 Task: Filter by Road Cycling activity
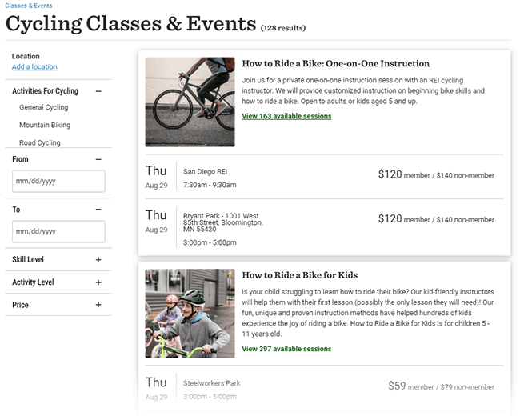coord(40,142)
